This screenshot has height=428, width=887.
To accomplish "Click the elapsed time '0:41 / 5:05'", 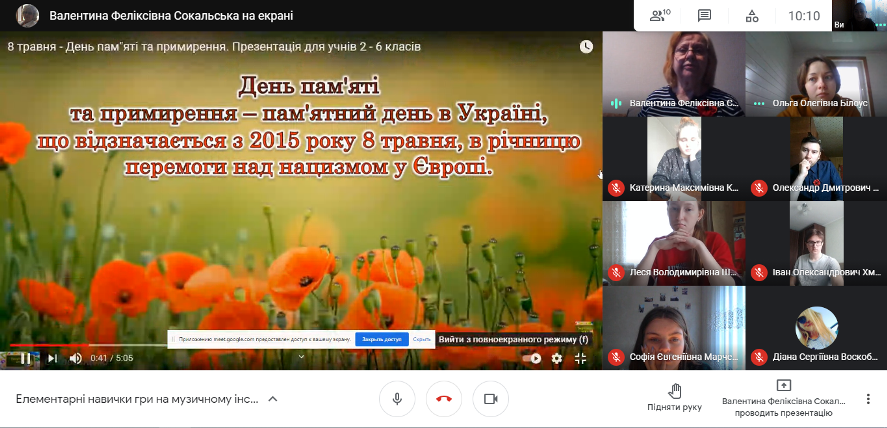I will [x=111, y=358].
